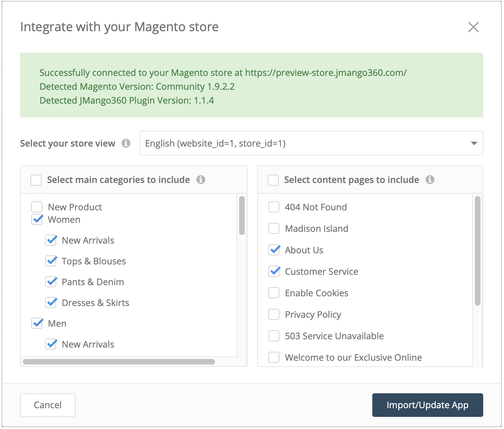The image size is (504, 429).
Task: Select all content pages checkbox
Action: coord(273,180)
